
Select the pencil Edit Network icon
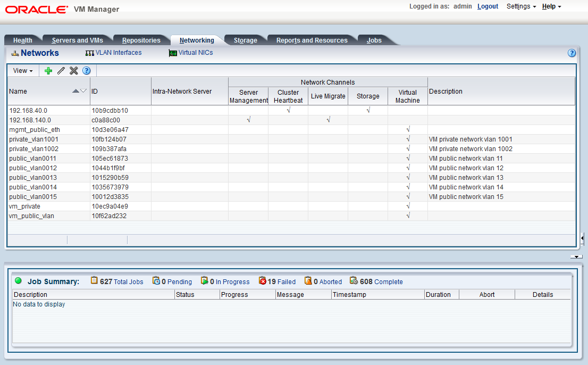61,70
